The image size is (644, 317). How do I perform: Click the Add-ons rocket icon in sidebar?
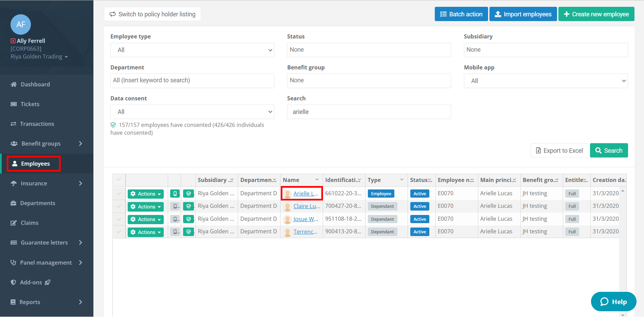pos(48,282)
